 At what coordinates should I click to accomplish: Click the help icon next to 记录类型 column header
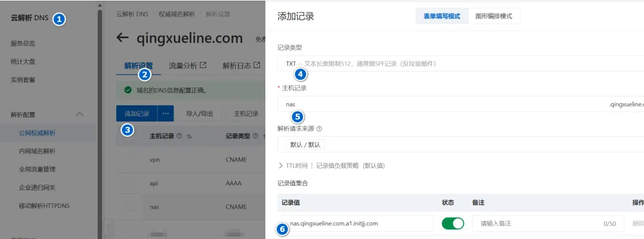255,136
